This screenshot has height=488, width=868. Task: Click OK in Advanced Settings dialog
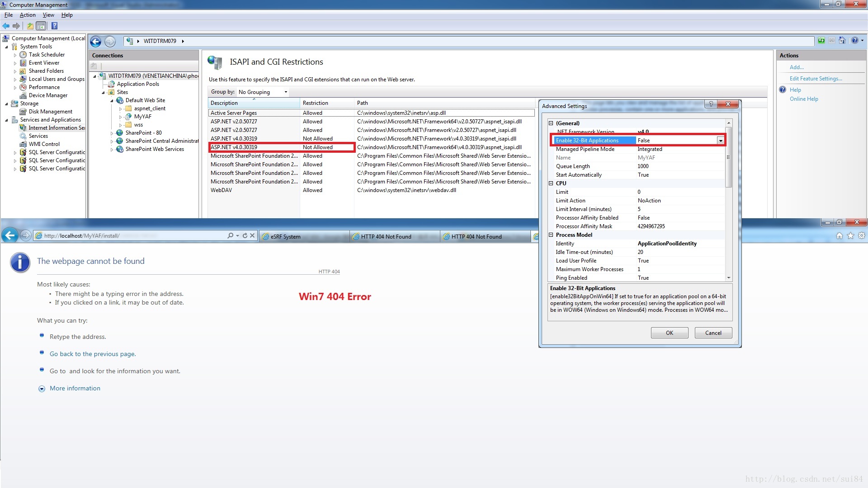(670, 333)
